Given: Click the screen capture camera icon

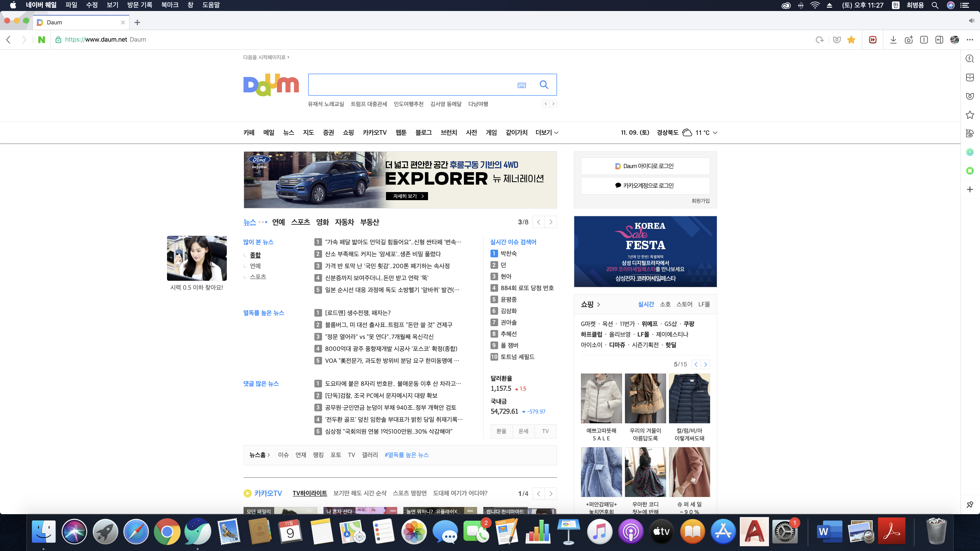Looking at the screenshot, I should tap(908, 40).
